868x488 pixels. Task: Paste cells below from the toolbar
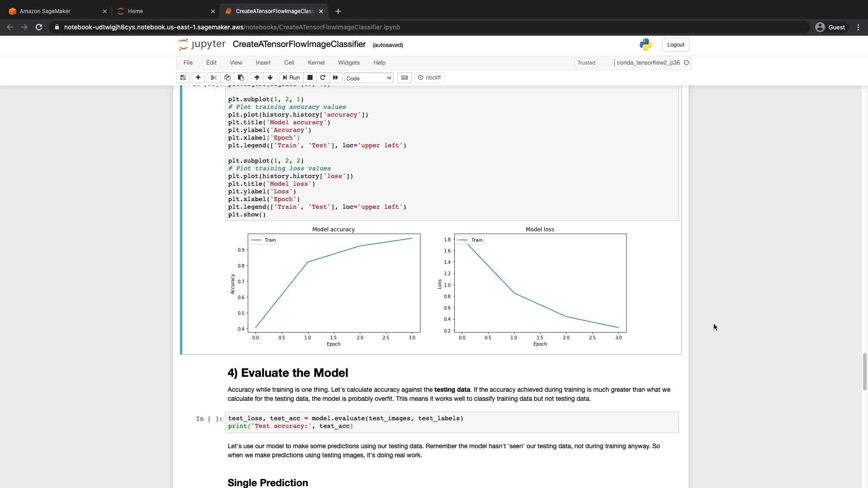[241, 78]
